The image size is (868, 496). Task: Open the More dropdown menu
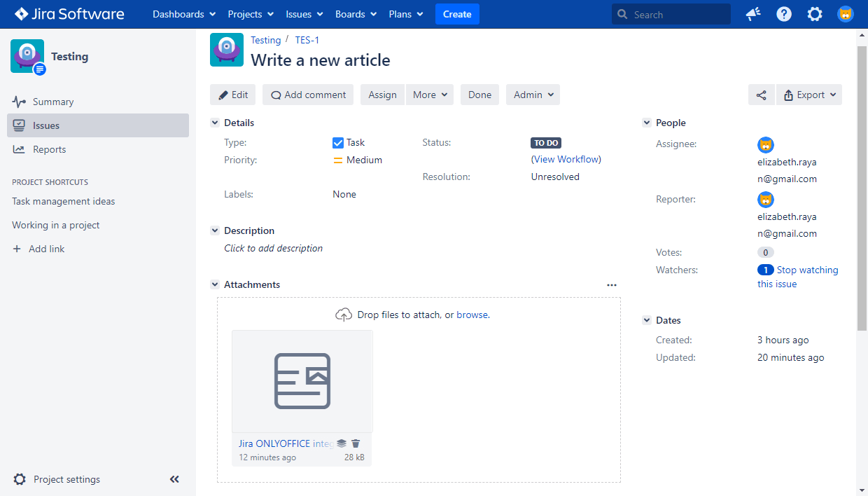(x=429, y=95)
